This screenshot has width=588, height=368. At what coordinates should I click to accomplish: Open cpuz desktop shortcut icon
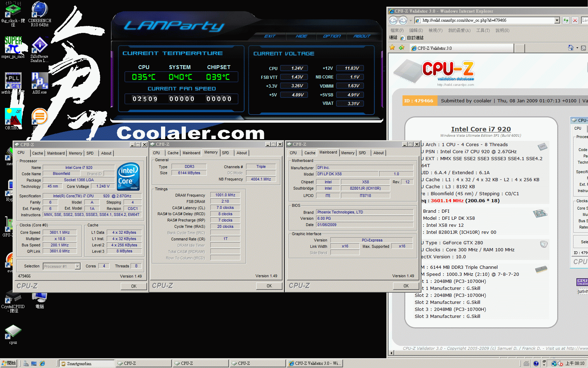click(x=13, y=334)
